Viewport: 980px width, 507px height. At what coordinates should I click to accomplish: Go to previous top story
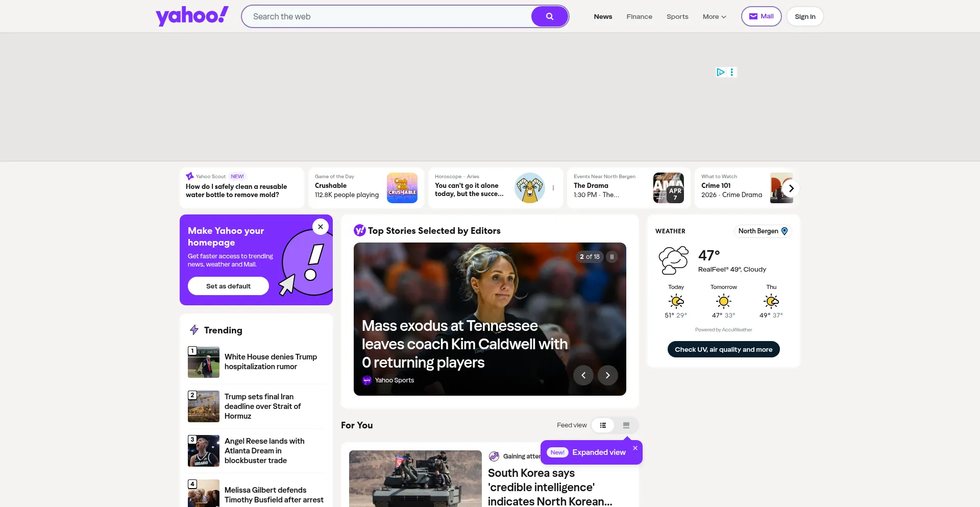(x=583, y=375)
